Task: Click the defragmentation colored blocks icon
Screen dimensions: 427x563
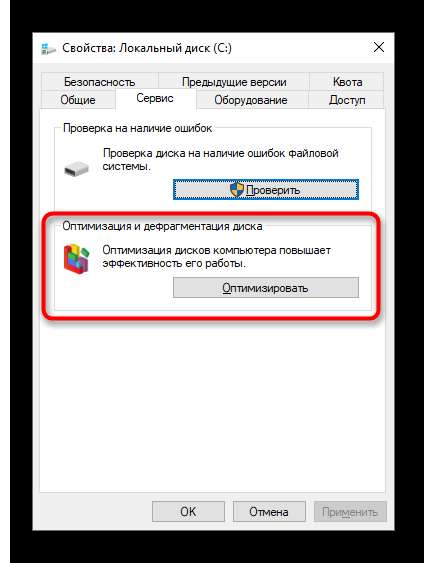Action: coord(76,258)
